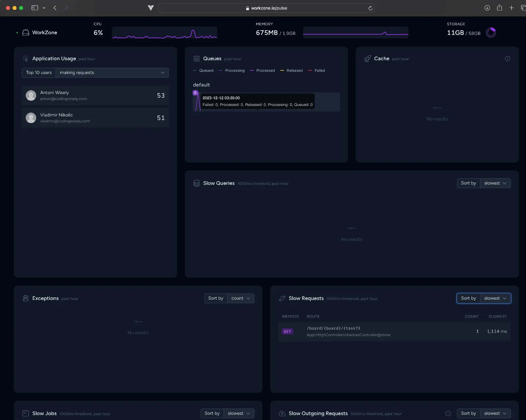Select the Antoni Wisely user row
Viewport: 526px width, 420px height.
point(95,95)
